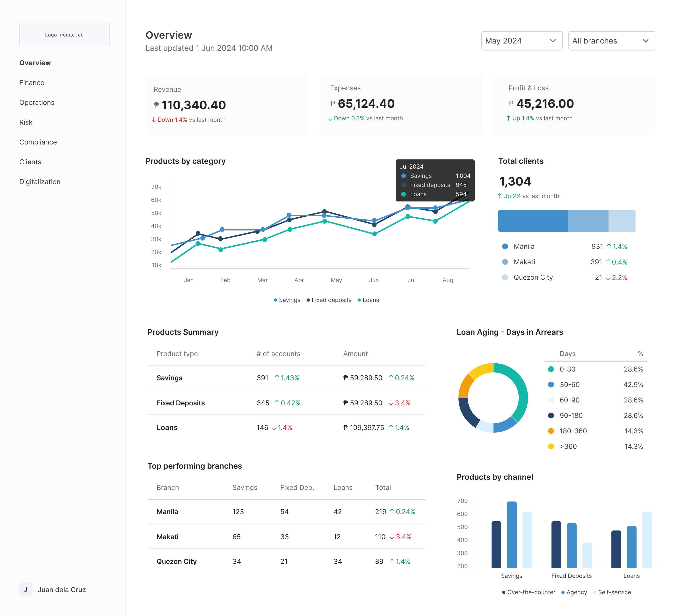Click the Revenue down arrow indicator
696x616 pixels.
click(x=153, y=120)
